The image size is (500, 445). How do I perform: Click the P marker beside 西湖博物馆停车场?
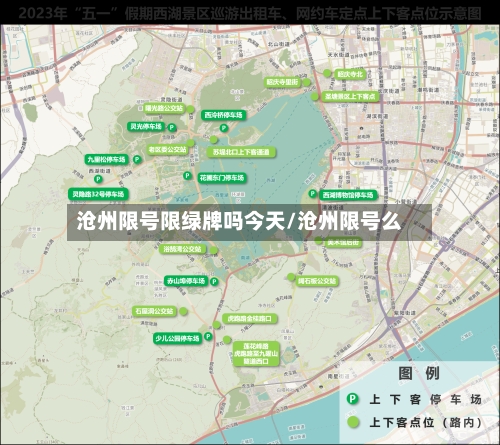tap(313, 193)
